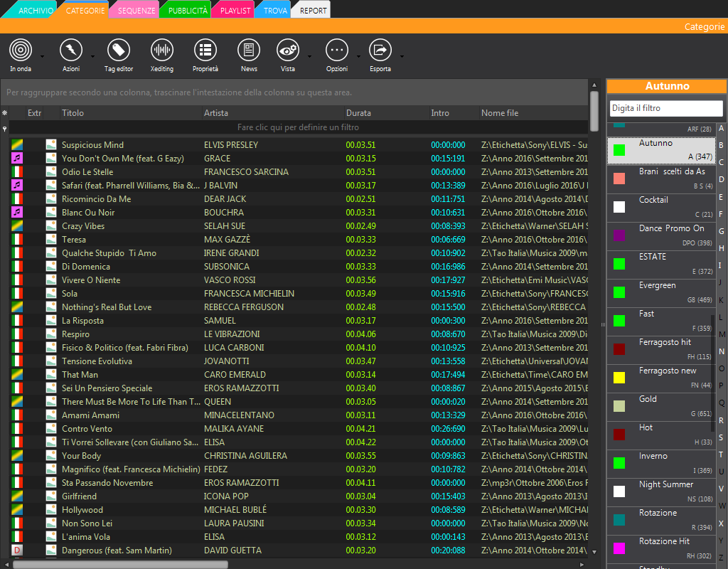Jump to letter M in alphabet index
The height and width of the screenshot is (569, 728).
(x=721, y=334)
